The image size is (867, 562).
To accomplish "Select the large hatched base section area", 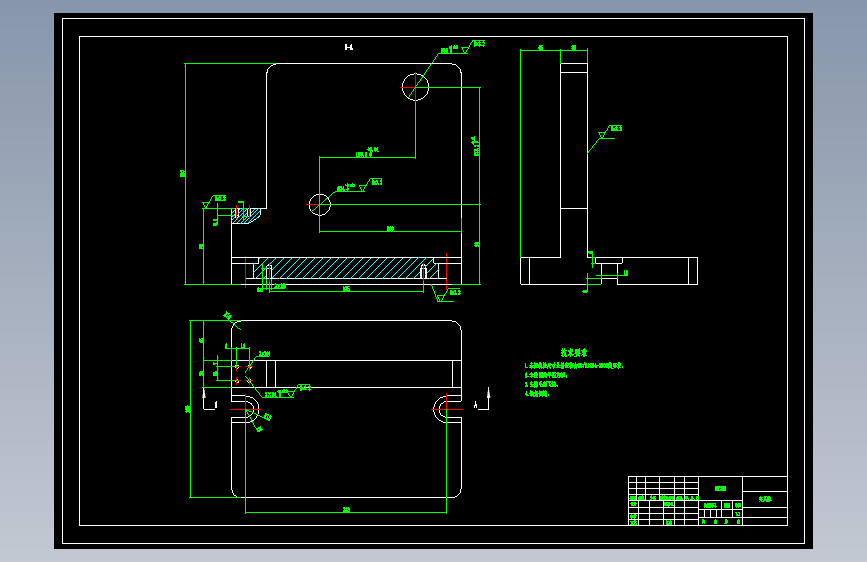I will pos(346,268).
